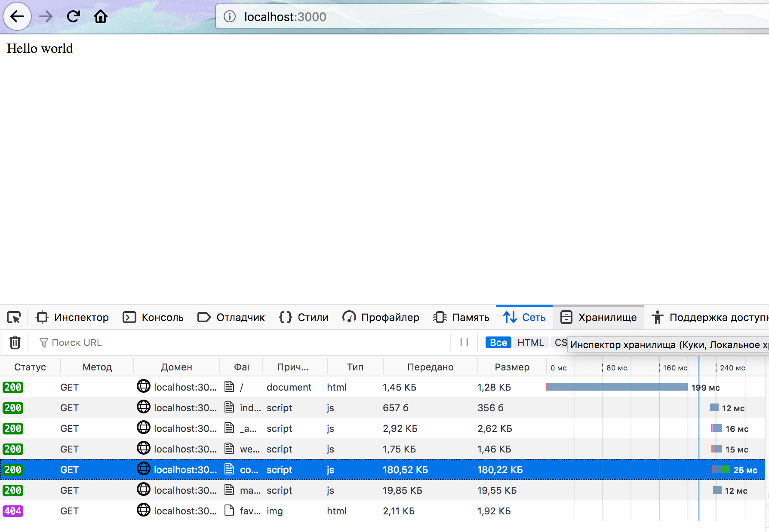Switch to the Сеть tab
769x532 pixels.
pyautogui.click(x=524, y=317)
